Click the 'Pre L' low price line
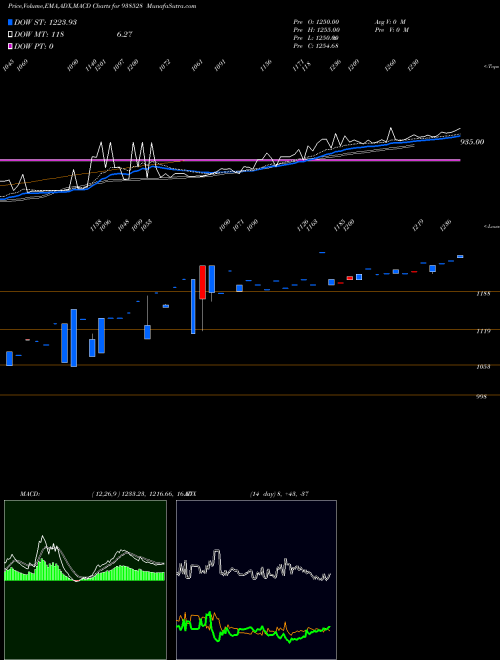This screenshot has height=660, width=500. 316,38
